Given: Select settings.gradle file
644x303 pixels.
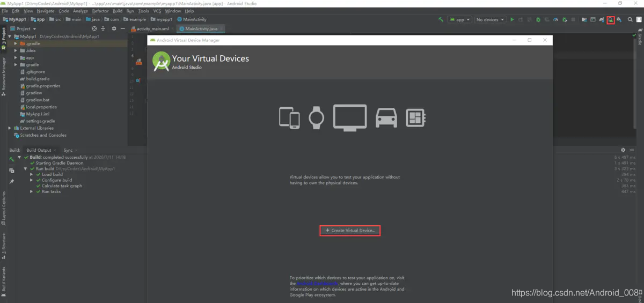Looking at the screenshot, I should click(x=38, y=121).
